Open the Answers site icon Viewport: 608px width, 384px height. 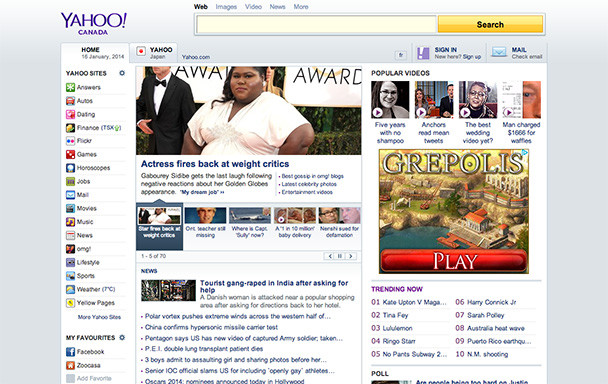pyautogui.click(x=70, y=87)
